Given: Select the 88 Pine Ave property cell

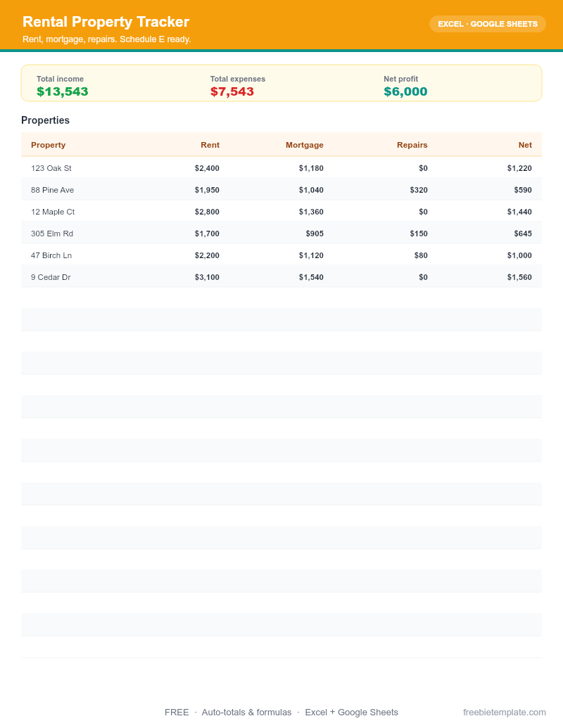Looking at the screenshot, I should tap(52, 190).
